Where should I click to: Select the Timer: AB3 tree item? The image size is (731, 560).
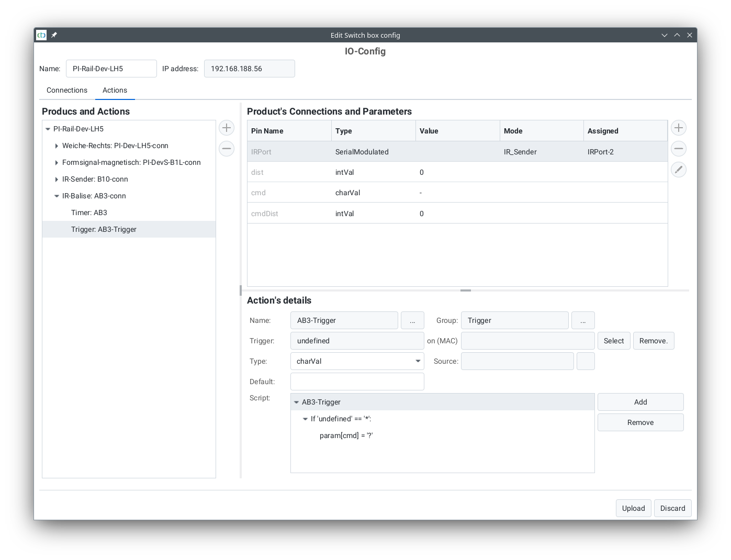coord(89,212)
